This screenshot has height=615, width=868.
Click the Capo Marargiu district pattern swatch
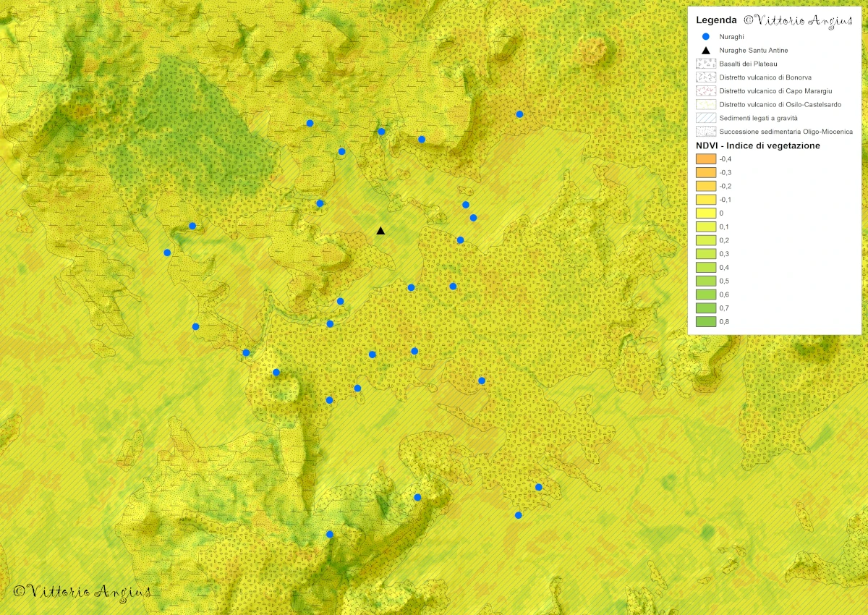click(x=705, y=91)
